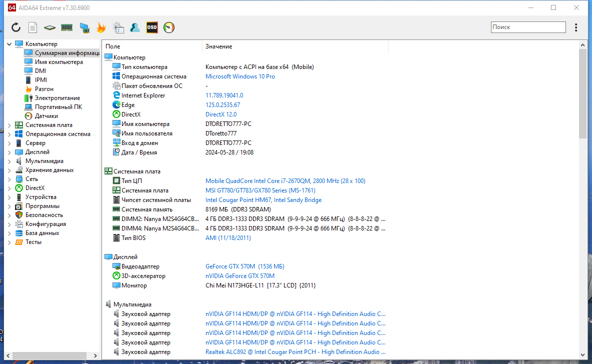Select Тесты in the tree
The height and width of the screenshot is (364, 592).
[x=33, y=242]
